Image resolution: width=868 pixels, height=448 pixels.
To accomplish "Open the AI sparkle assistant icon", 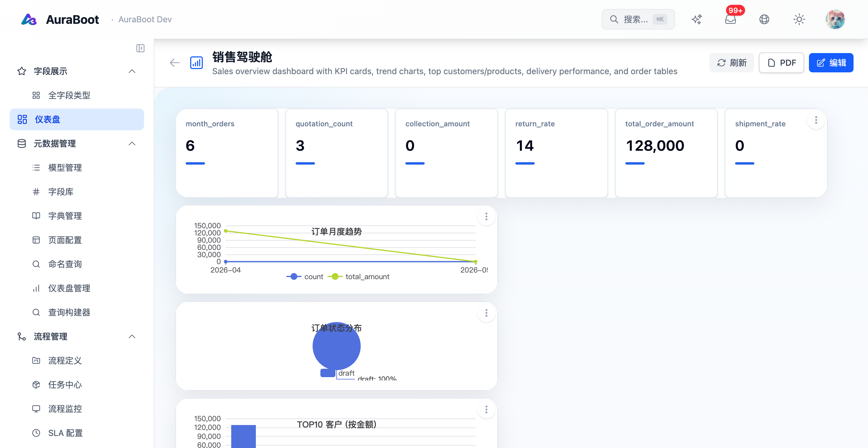I will click(697, 19).
